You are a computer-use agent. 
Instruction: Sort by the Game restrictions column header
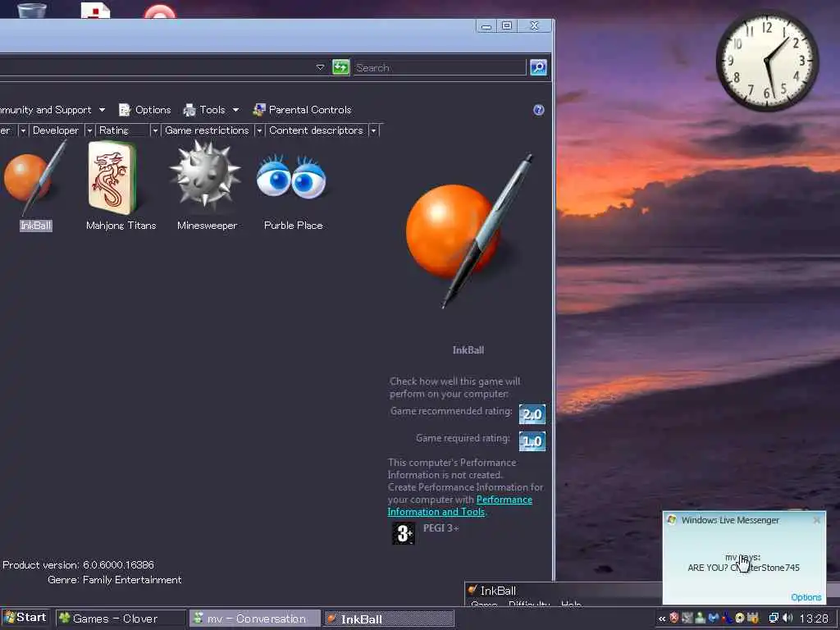pyautogui.click(x=207, y=130)
